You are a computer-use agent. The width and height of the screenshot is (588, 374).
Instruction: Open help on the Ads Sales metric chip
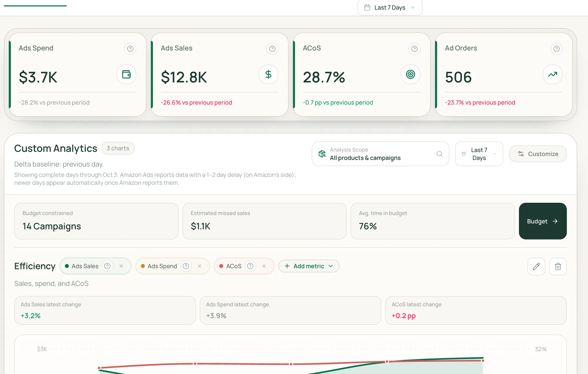[x=108, y=266]
